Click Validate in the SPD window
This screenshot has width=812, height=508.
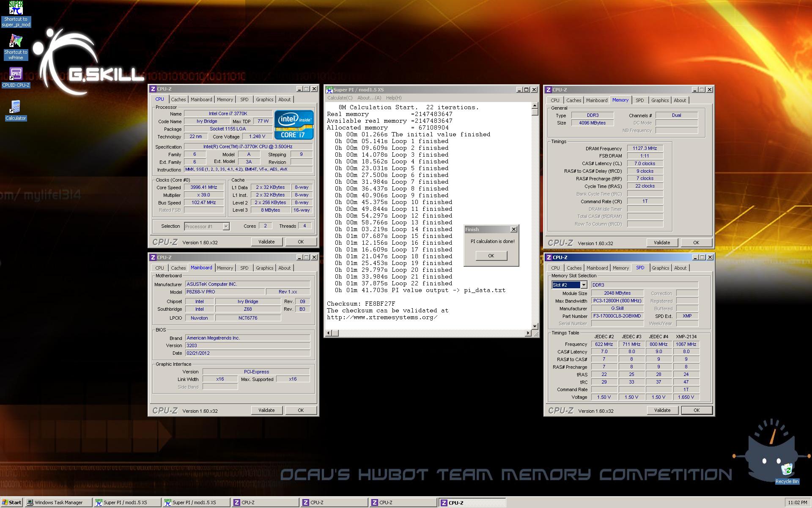point(662,410)
